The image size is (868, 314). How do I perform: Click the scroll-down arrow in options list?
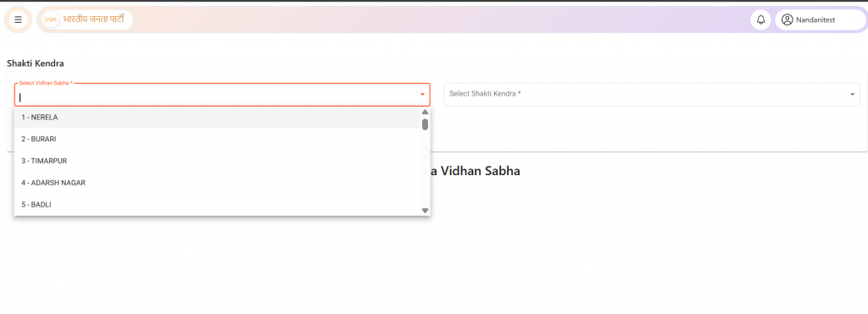click(425, 211)
